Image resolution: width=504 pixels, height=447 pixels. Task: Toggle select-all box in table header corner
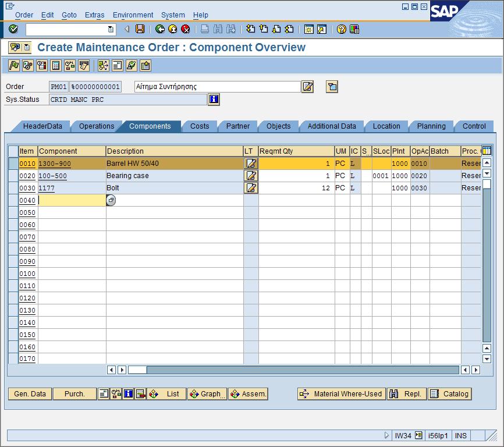tap(13, 151)
